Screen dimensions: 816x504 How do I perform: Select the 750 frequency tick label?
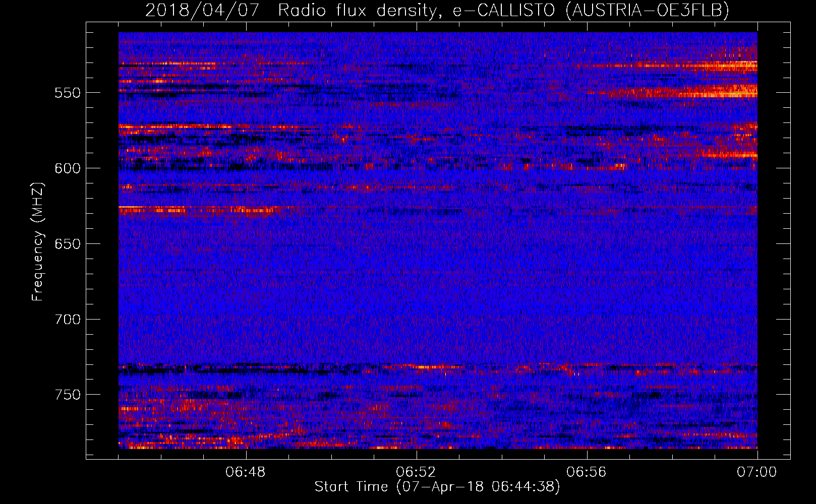click(x=68, y=395)
